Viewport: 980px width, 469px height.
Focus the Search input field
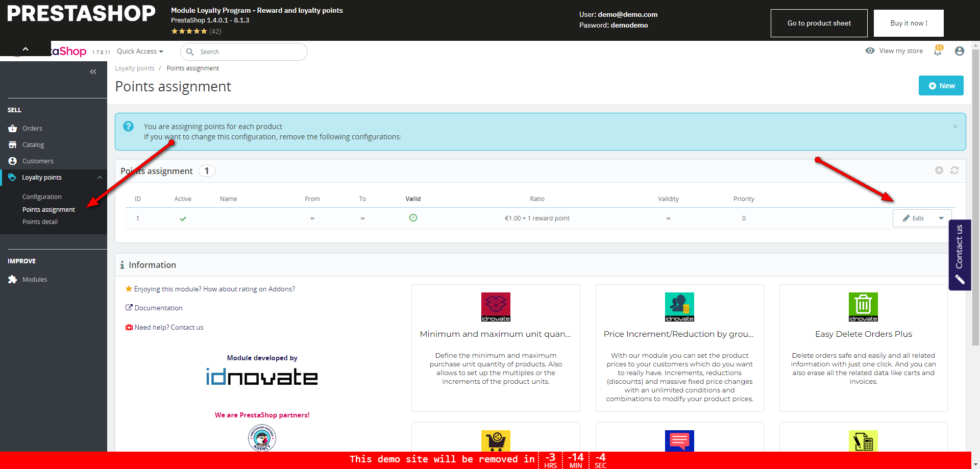[x=244, y=52]
